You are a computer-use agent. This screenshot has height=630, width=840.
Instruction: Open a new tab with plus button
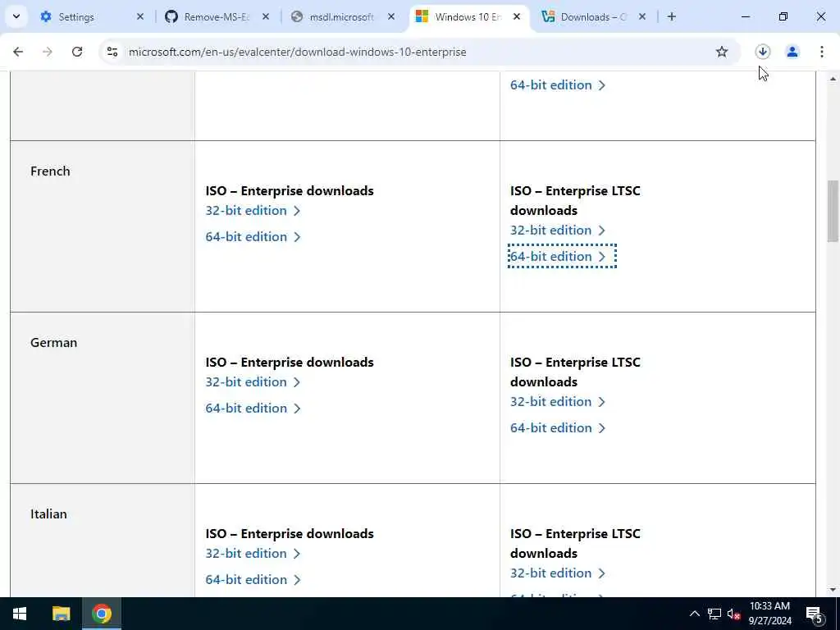tap(672, 16)
